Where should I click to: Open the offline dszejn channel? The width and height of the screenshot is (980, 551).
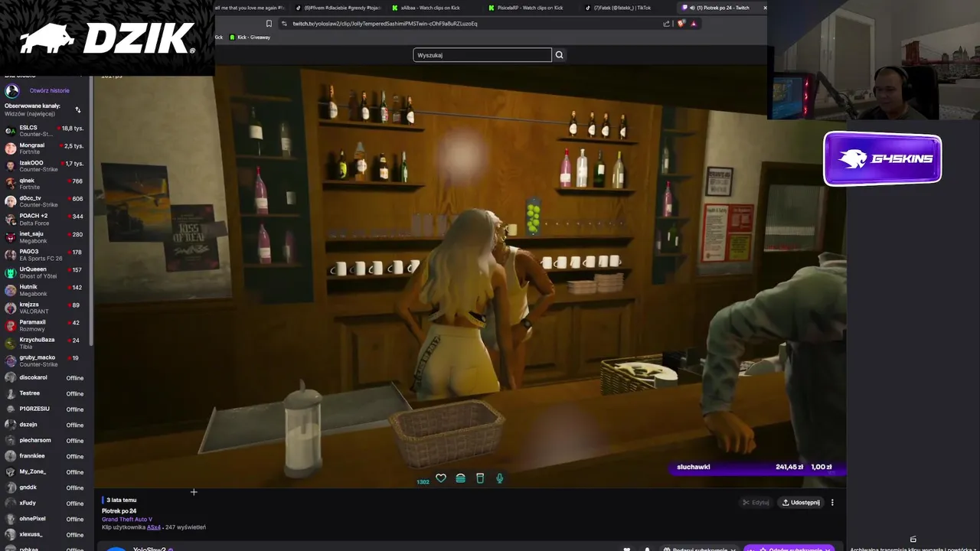[x=46, y=425]
